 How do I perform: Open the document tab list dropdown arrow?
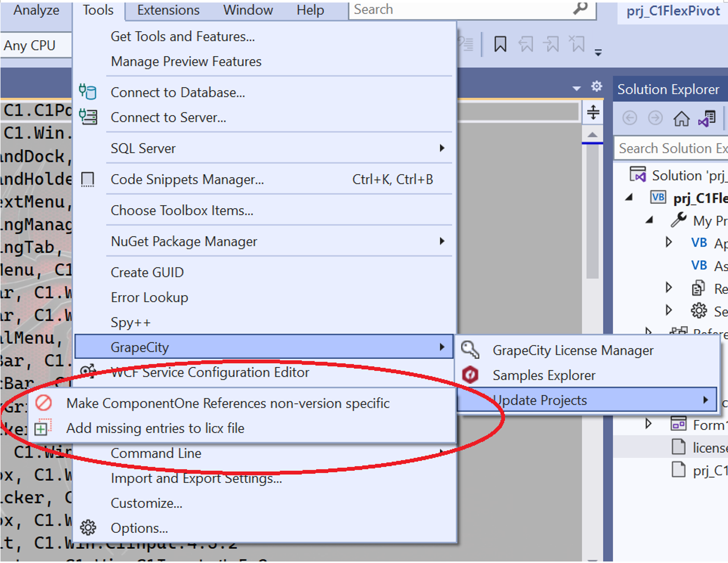point(577,88)
